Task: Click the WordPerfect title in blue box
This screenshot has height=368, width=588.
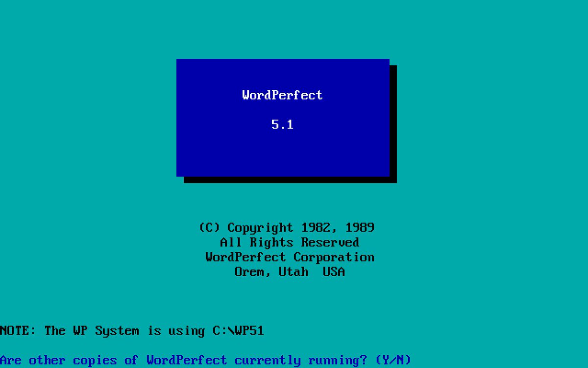Action: (282, 95)
